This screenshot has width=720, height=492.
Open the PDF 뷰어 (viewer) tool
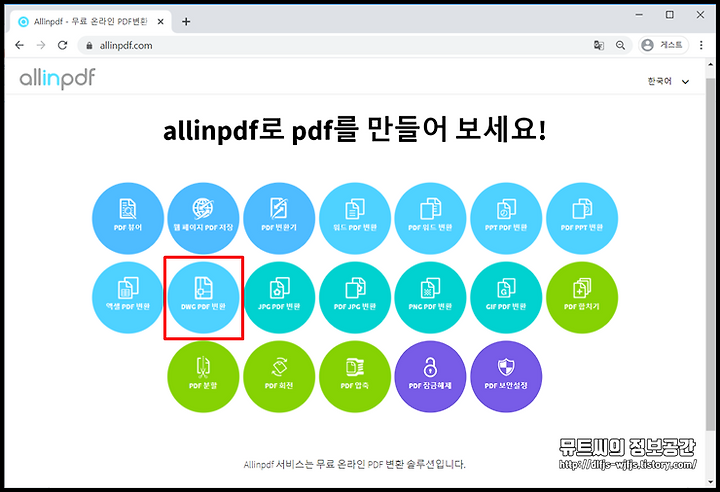click(x=128, y=218)
